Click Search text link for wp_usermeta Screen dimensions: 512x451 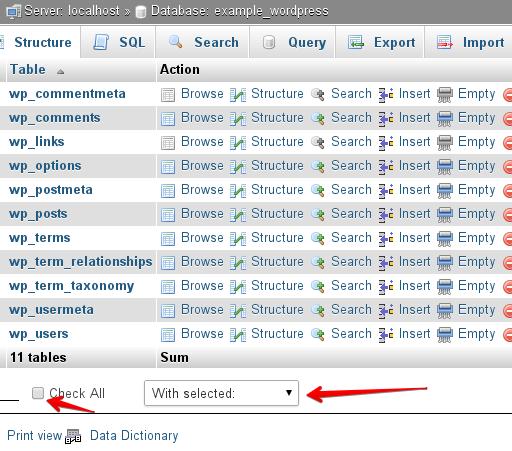pos(351,310)
